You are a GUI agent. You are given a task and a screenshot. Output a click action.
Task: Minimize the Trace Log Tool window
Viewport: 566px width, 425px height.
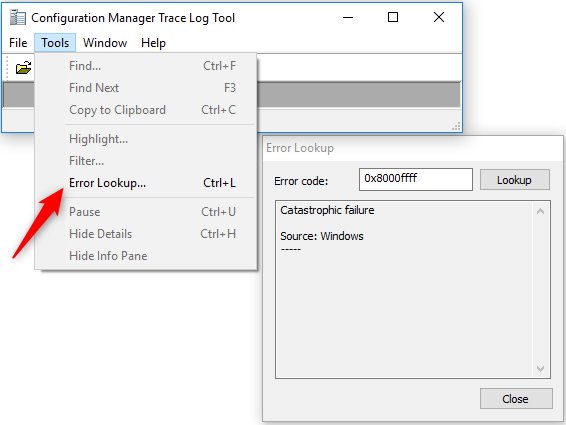(348, 17)
